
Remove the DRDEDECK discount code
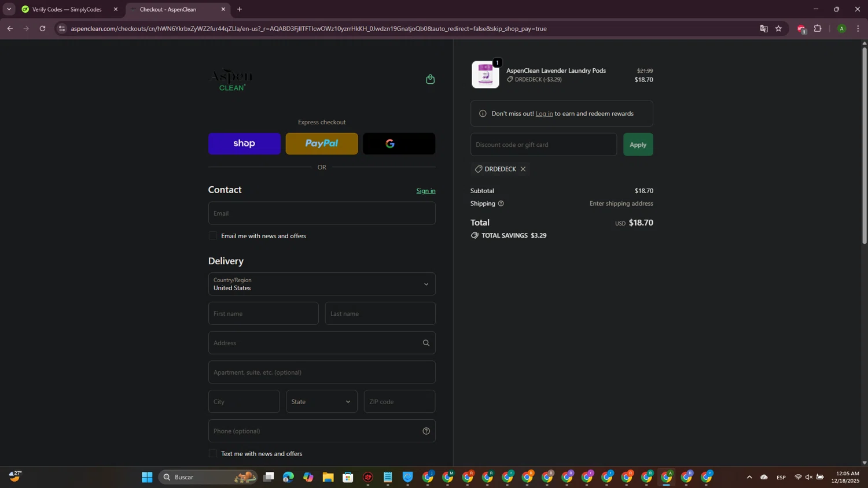[x=523, y=169]
